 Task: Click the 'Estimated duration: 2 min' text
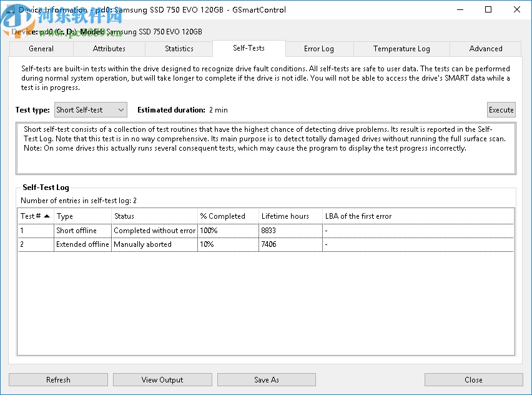182,110
